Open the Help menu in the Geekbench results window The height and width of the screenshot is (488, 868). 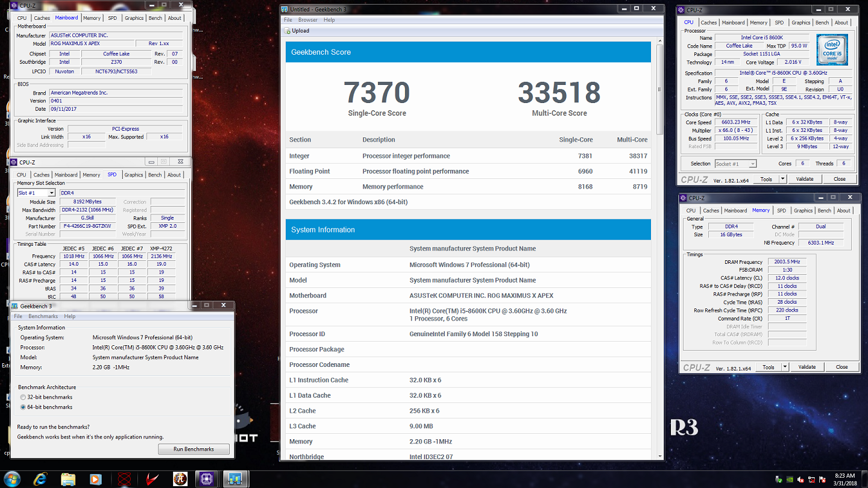pyautogui.click(x=329, y=20)
